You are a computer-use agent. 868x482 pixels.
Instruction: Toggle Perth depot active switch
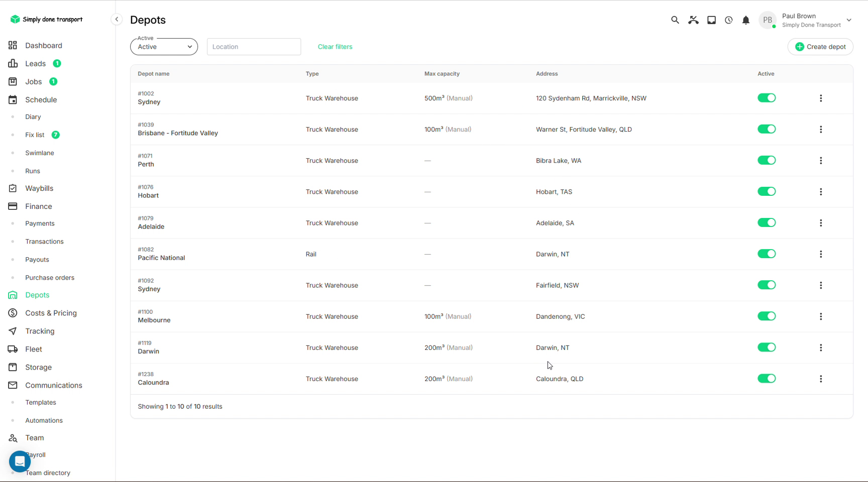[767, 160]
